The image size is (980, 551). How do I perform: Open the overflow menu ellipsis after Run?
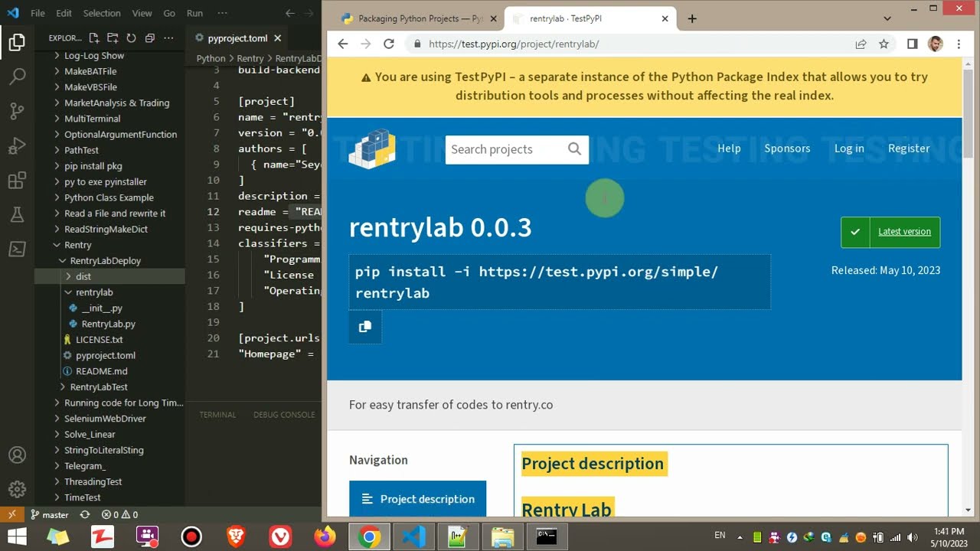[x=222, y=13]
